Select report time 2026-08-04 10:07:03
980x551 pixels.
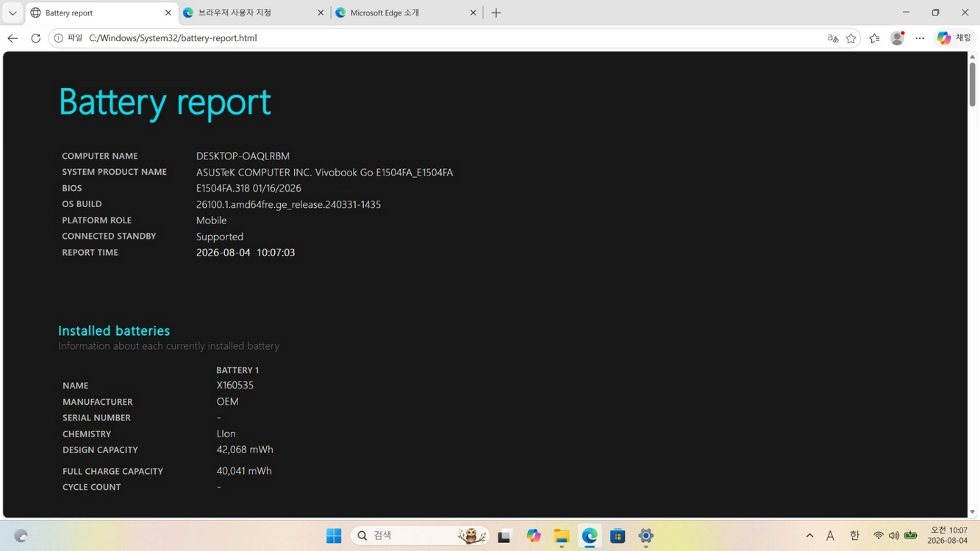point(246,252)
